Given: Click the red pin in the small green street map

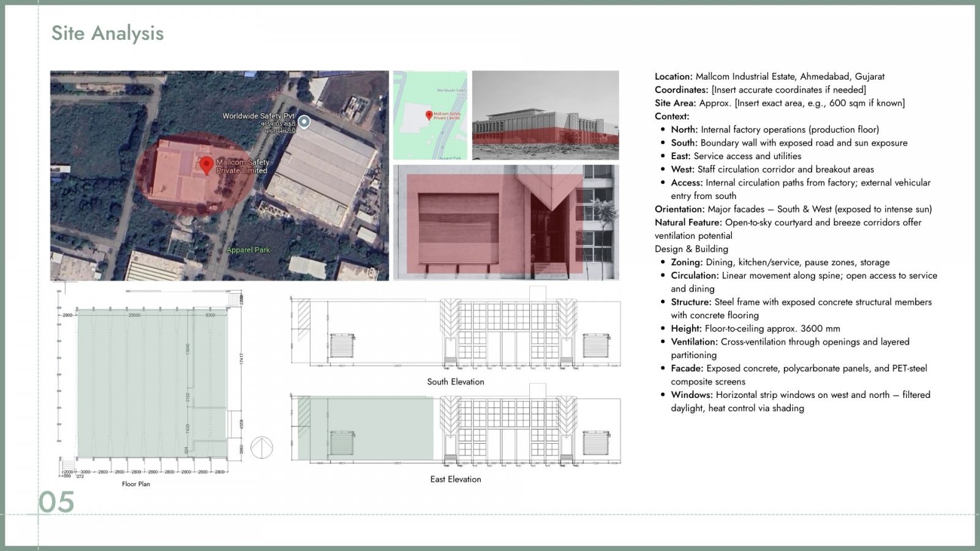Looking at the screenshot, I should click(x=429, y=115).
